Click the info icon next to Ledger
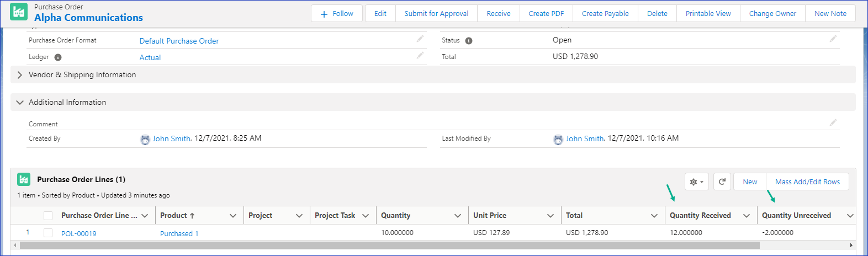The image size is (868, 256). coord(58,57)
